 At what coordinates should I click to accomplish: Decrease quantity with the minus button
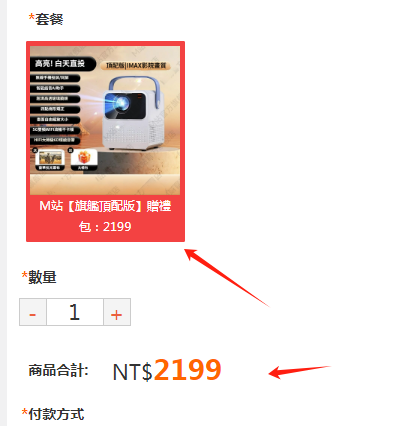click(x=33, y=312)
